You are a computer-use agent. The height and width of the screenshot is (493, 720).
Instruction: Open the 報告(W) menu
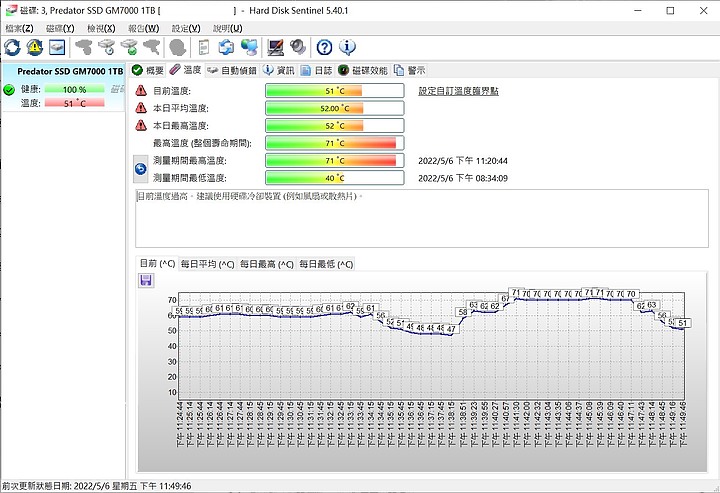point(143,28)
